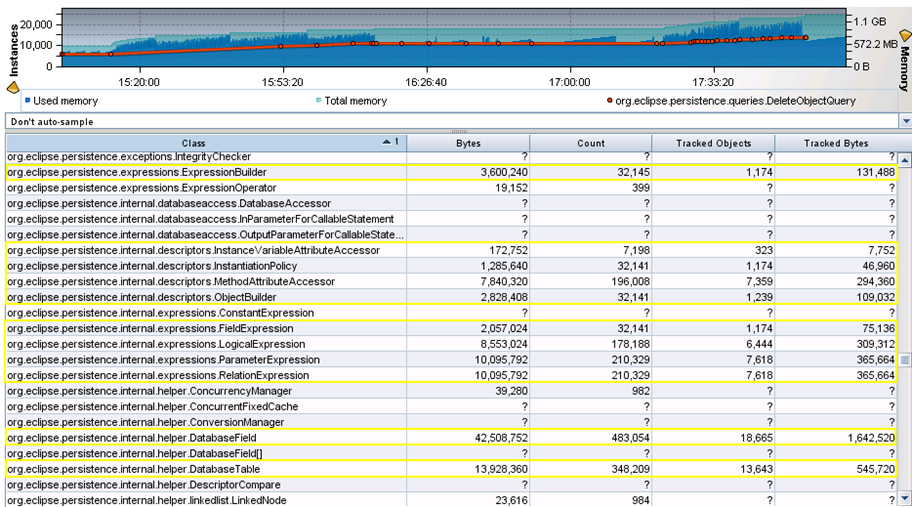
Task: Click the panel splitter grip above table
Action: (x=460, y=132)
